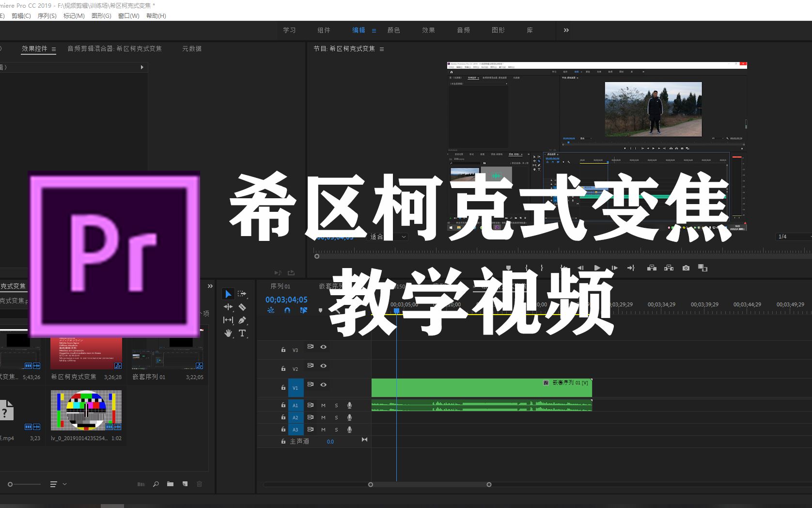
Task: Toggle sync lock on V2 track
Action: [x=311, y=365]
